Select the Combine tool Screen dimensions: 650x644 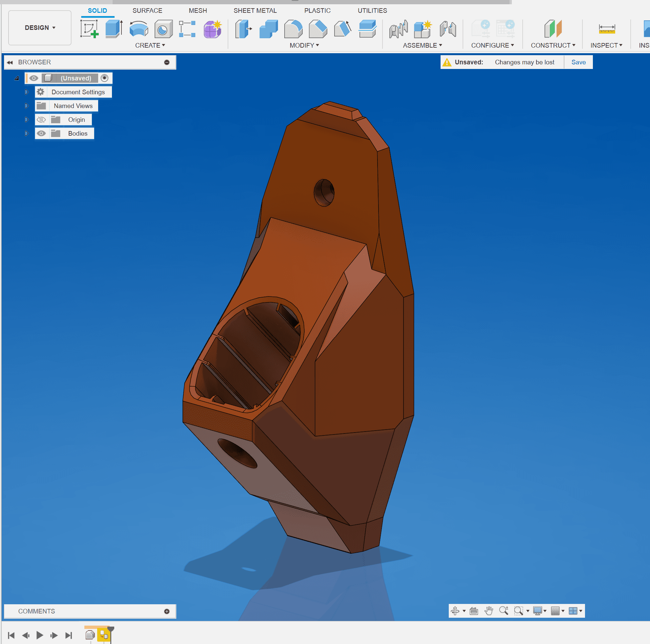(x=269, y=29)
